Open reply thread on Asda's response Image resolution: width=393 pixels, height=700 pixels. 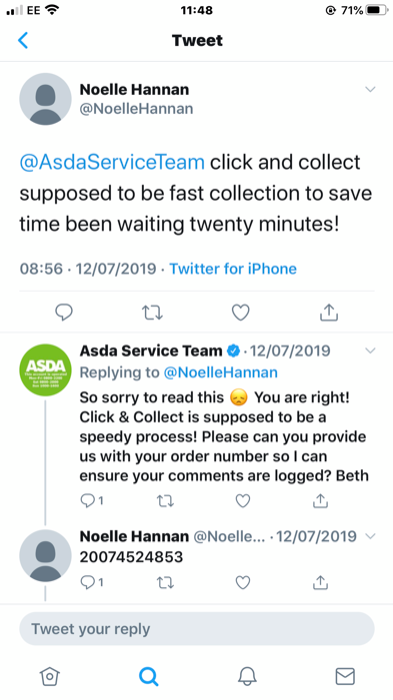(x=92, y=501)
